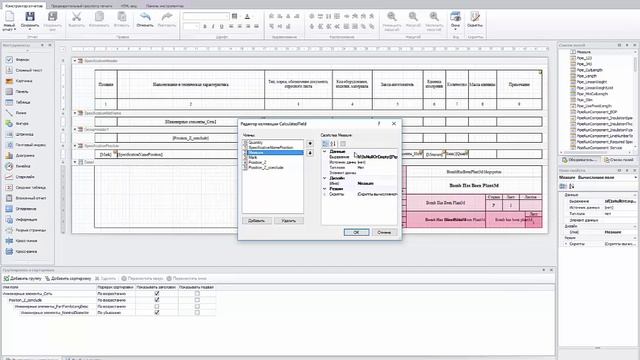Toggle show header checkbox in first group row
The image size is (640, 360).
point(157,293)
